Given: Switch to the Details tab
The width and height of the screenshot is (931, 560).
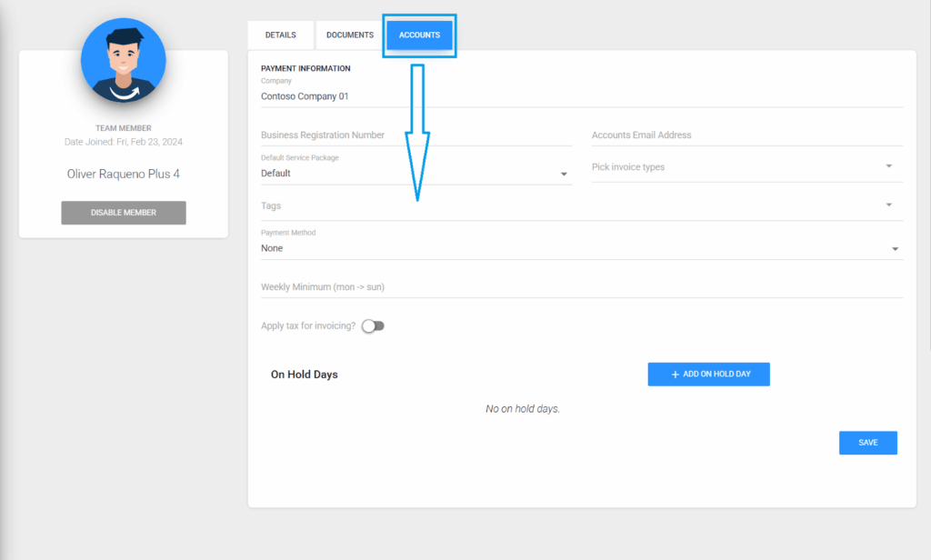Looking at the screenshot, I should click(x=280, y=35).
